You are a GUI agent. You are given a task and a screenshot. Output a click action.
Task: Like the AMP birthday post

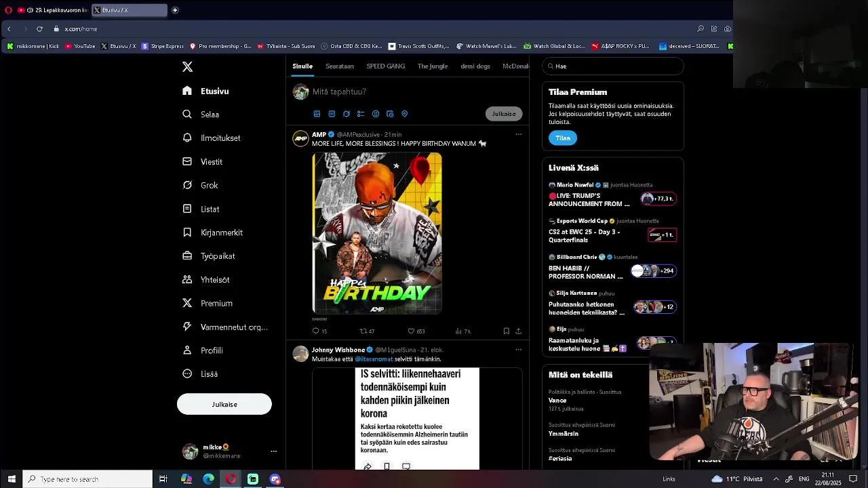pyautogui.click(x=416, y=331)
